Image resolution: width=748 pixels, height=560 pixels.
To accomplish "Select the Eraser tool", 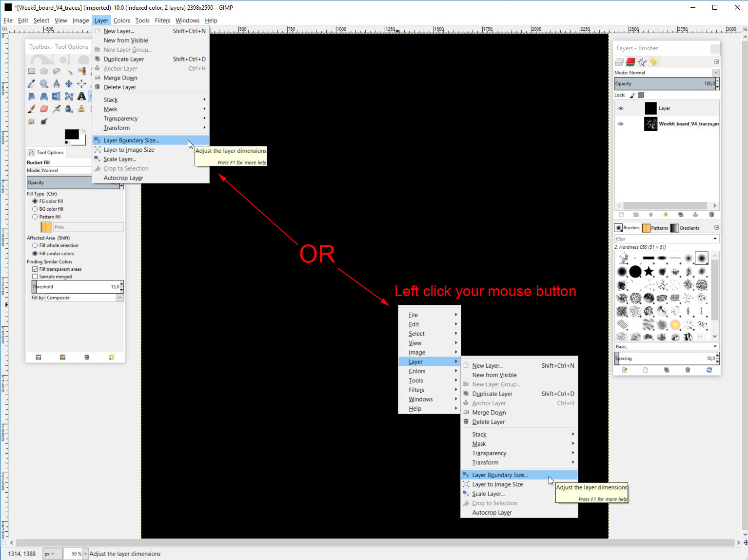I will click(44, 109).
